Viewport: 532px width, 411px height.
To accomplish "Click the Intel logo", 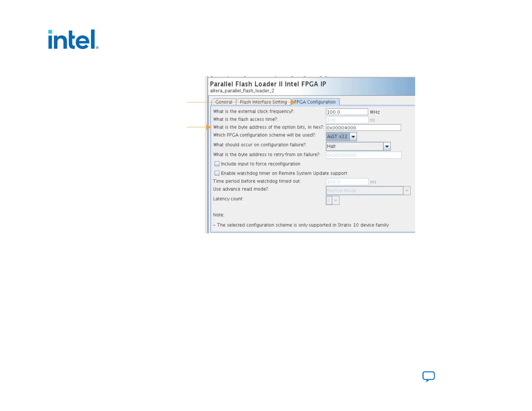I will [73, 40].
